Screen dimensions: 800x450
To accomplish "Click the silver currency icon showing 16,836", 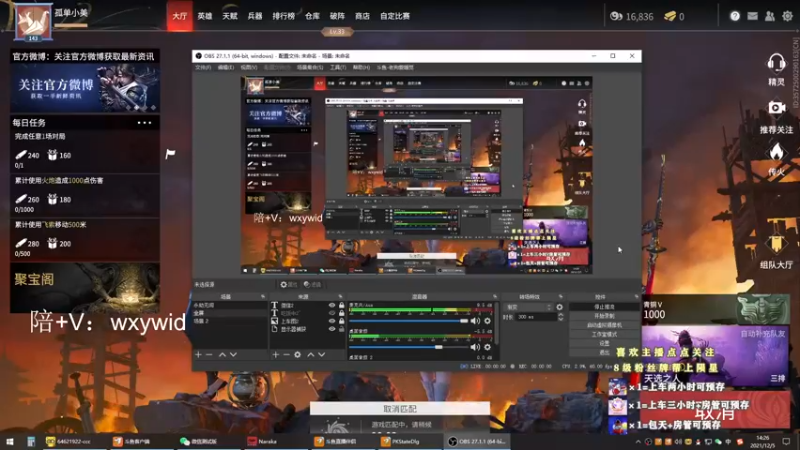I will coord(616,16).
